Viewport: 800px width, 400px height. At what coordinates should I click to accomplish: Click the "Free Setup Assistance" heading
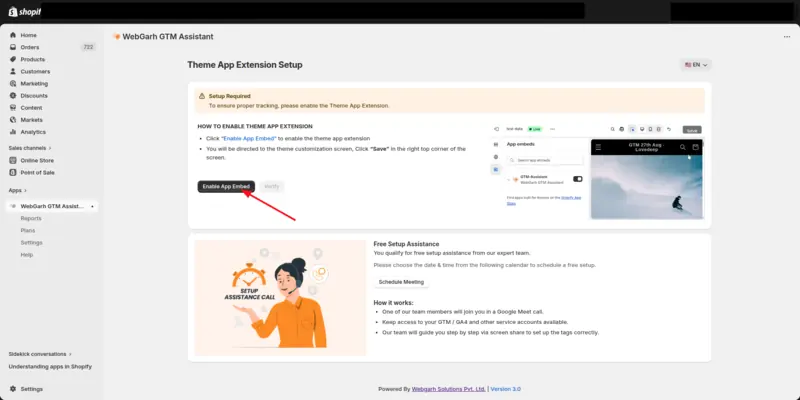406,244
